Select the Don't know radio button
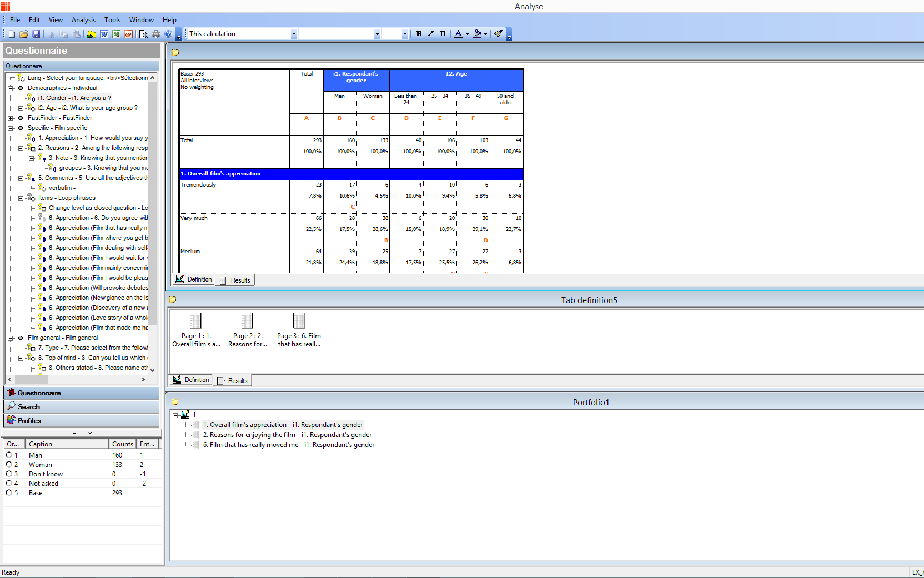Image resolution: width=924 pixels, height=578 pixels. tap(9, 474)
